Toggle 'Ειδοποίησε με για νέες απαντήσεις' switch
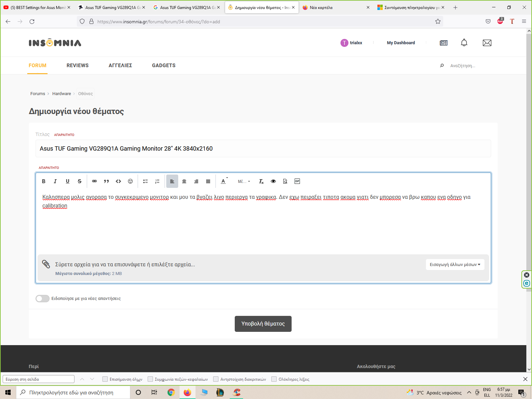532x399 pixels. [43, 299]
